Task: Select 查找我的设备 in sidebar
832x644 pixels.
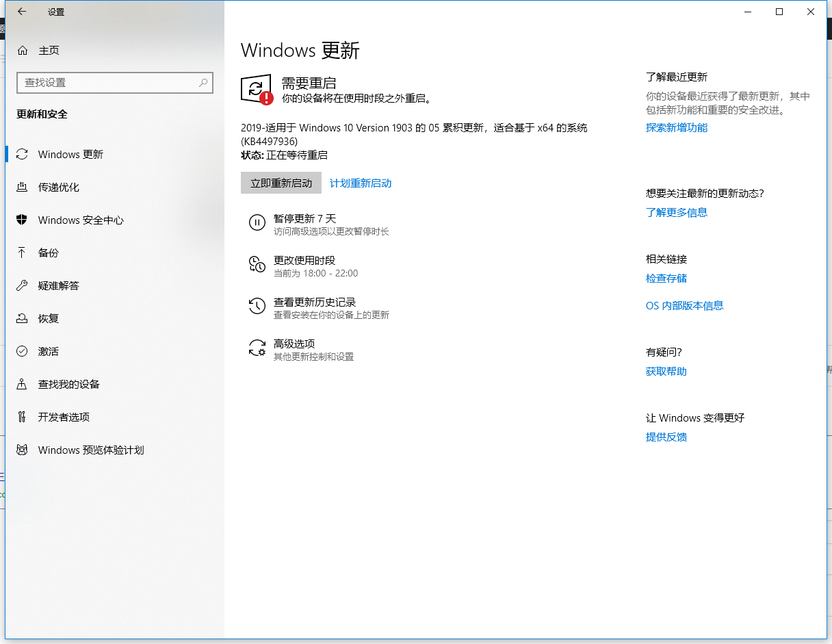Action: click(x=115, y=385)
